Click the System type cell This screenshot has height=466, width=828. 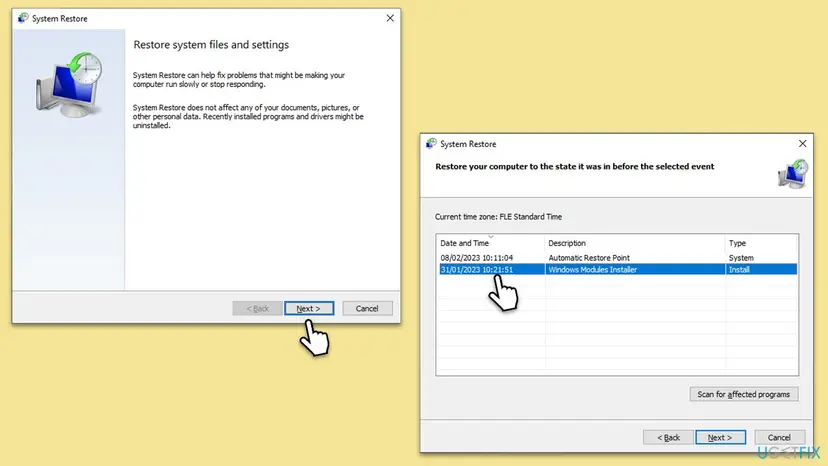coord(741,258)
